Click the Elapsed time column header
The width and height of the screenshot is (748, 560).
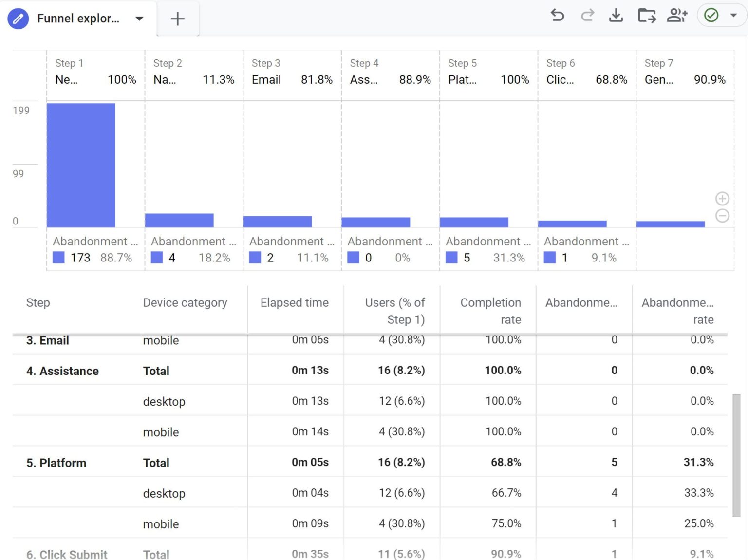click(x=294, y=303)
